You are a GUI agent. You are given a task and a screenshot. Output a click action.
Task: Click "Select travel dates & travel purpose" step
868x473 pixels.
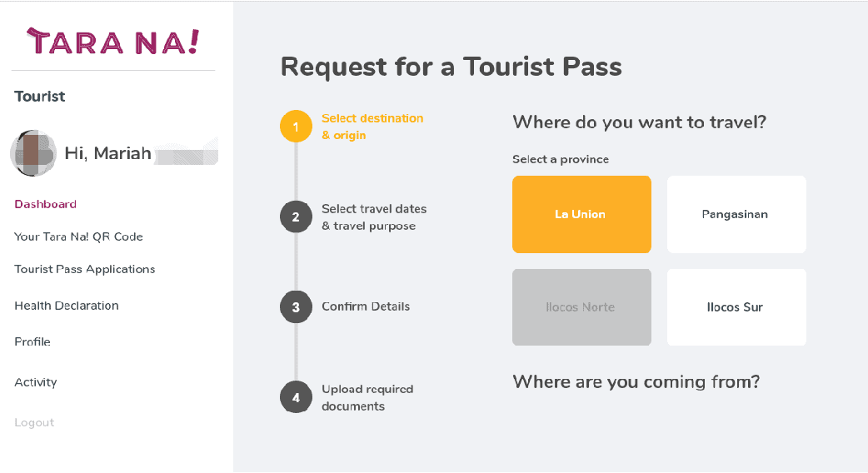pyautogui.click(x=374, y=217)
